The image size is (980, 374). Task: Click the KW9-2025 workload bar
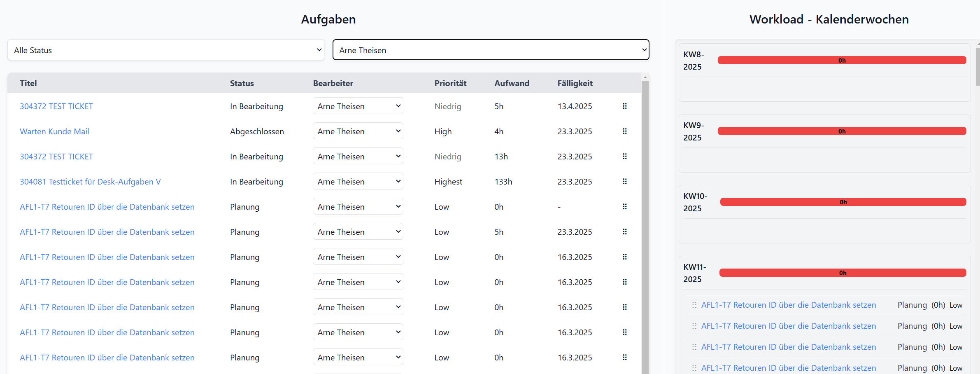coord(842,131)
